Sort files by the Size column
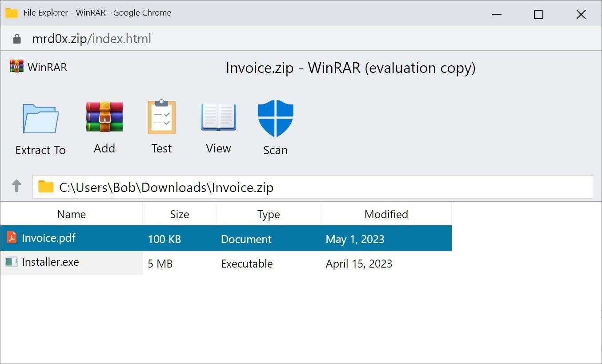 179,214
